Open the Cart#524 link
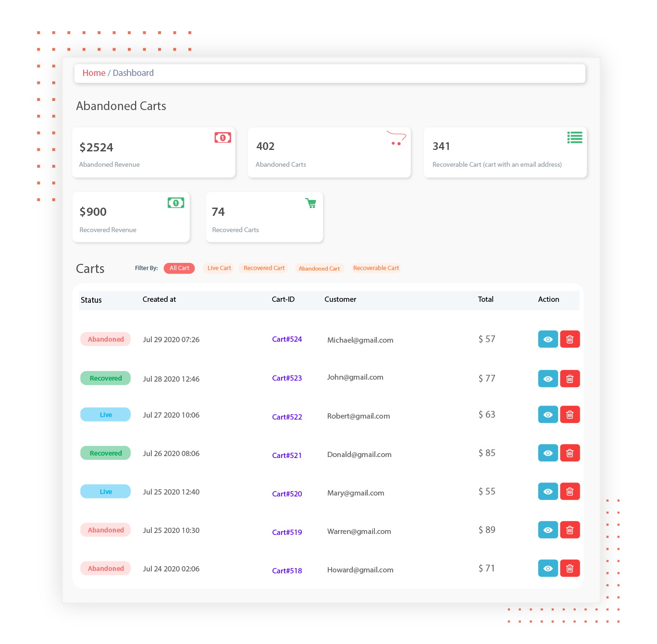 coord(287,339)
